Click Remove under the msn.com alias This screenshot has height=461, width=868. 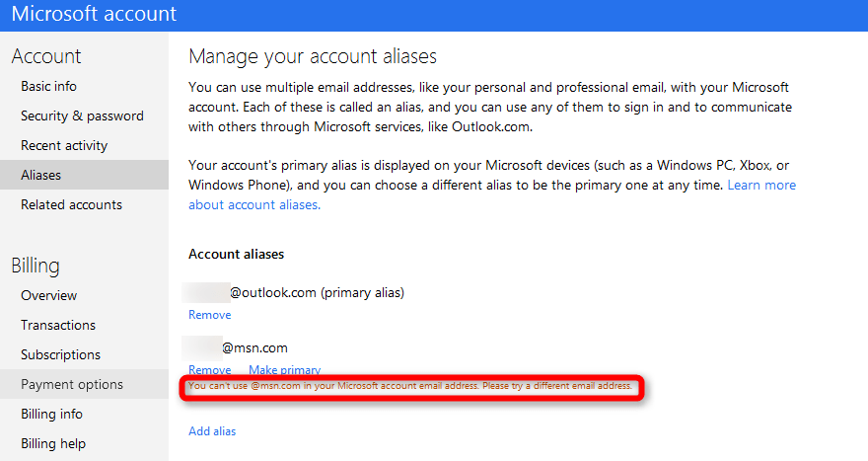click(210, 369)
